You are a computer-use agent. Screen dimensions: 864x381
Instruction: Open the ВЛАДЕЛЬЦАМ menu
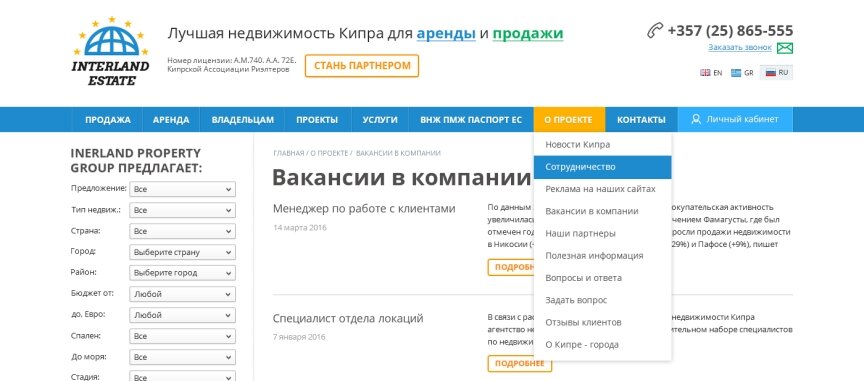242,120
